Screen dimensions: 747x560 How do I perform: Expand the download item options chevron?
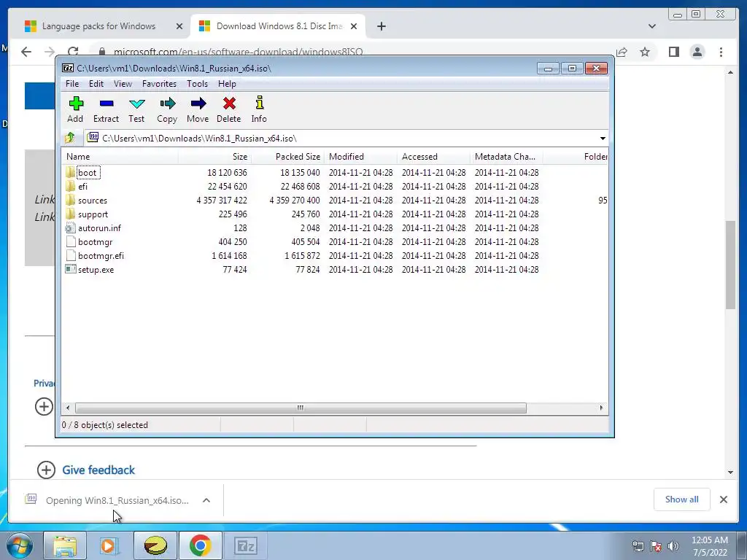click(x=206, y=500)
